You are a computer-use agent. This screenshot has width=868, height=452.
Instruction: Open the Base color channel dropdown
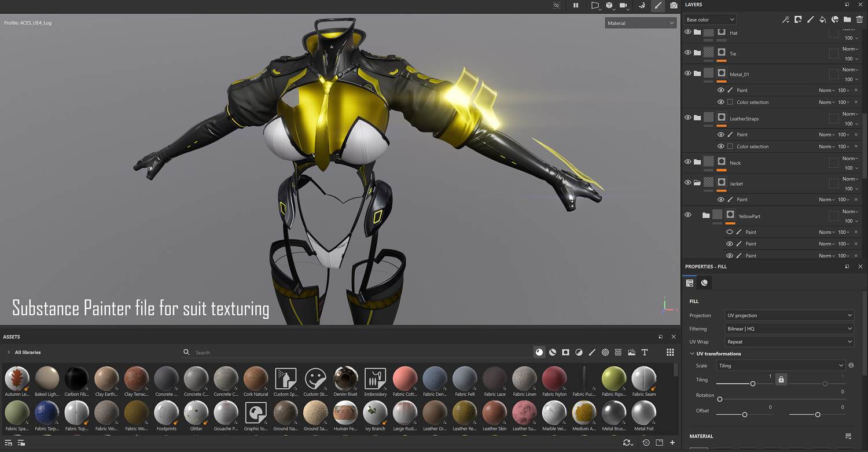coord(710,20)
